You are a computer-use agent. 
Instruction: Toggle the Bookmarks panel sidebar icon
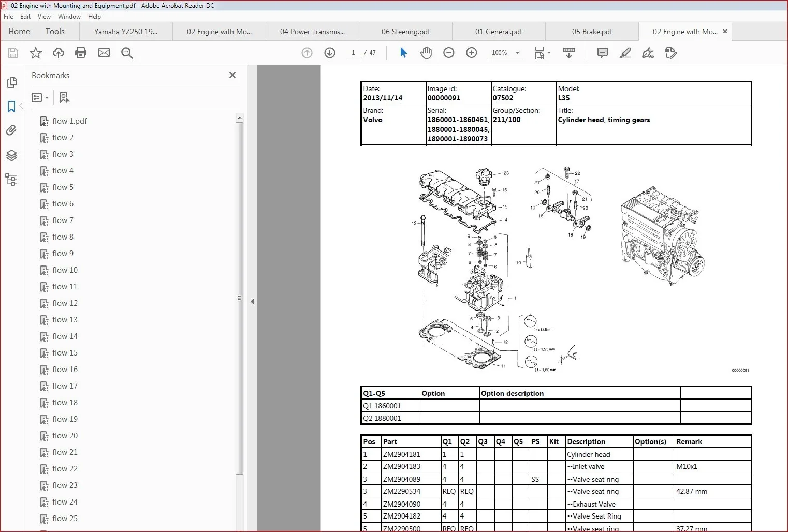[x=11, y=107]
